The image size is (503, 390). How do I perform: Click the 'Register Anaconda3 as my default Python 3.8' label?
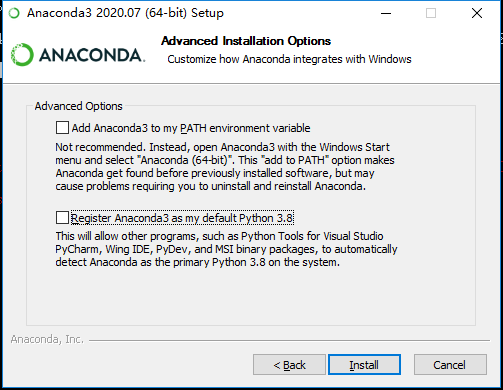(182, 218)
